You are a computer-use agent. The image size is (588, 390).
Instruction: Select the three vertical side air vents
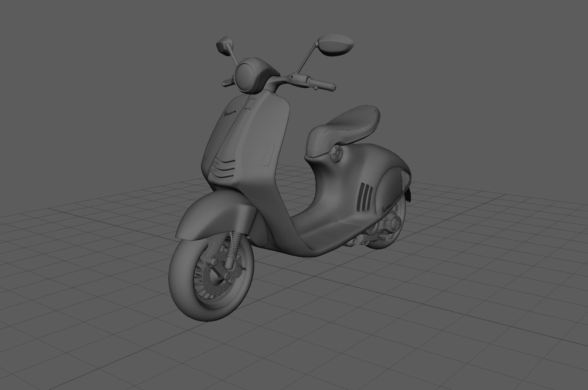click(365, 197)
